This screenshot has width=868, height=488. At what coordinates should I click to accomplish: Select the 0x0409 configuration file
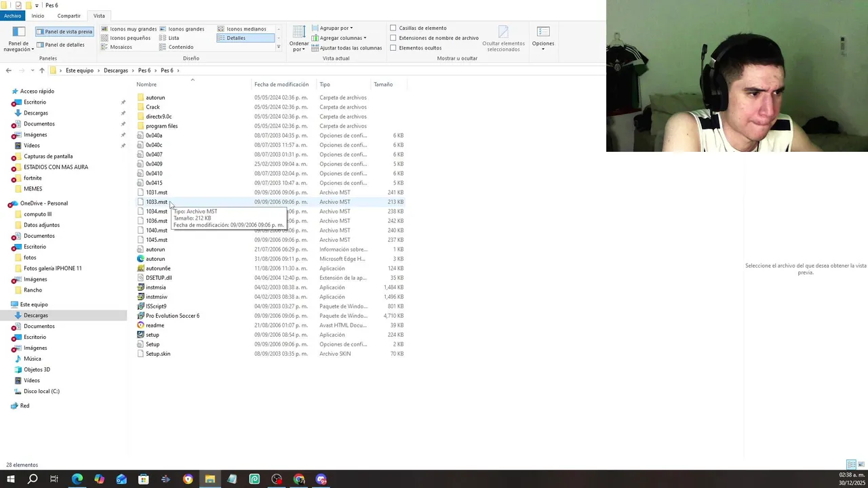[x=154, y=164]
